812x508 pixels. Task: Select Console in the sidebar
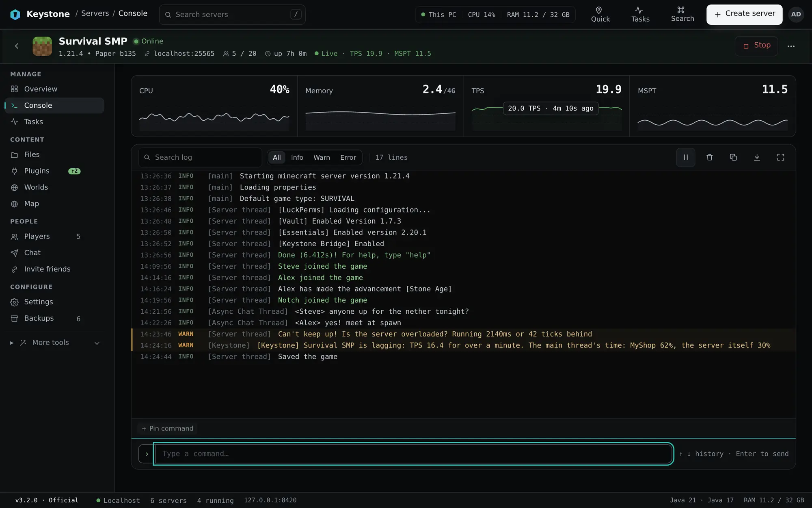pyautogui.click(x=54, y=105)
